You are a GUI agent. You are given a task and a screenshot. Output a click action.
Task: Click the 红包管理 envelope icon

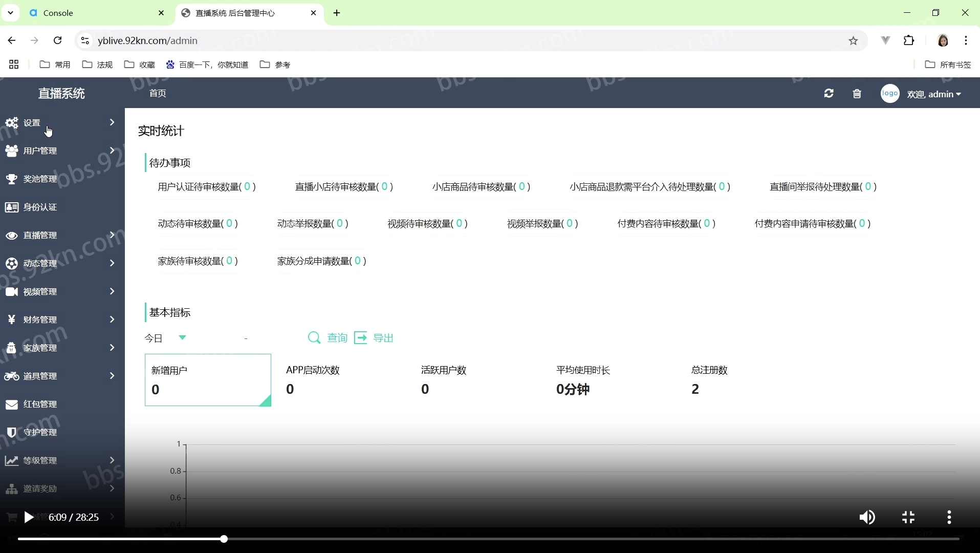[12, 404]
